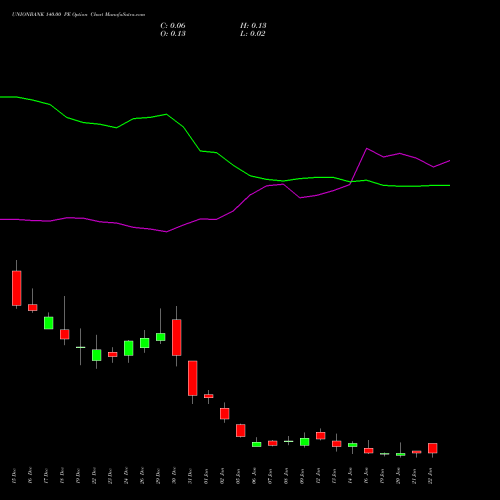The width and height of the screenshot is (500, 500).
Task: Click the red candlestick for 02 Jan
Action: pyautogui.click(x=225, y=414)
